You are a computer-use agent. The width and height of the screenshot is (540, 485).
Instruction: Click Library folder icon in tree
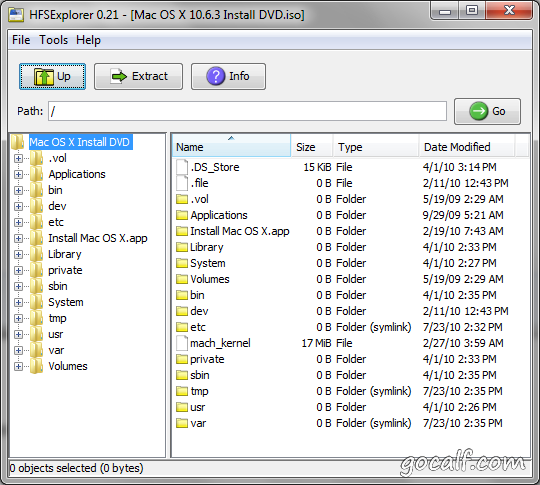[37, 255]
